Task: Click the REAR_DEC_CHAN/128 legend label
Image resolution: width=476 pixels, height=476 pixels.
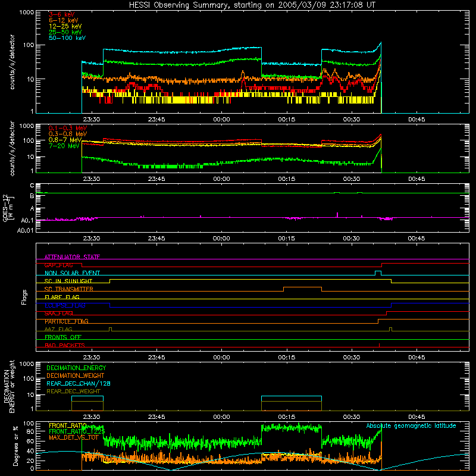Action: 79,383
